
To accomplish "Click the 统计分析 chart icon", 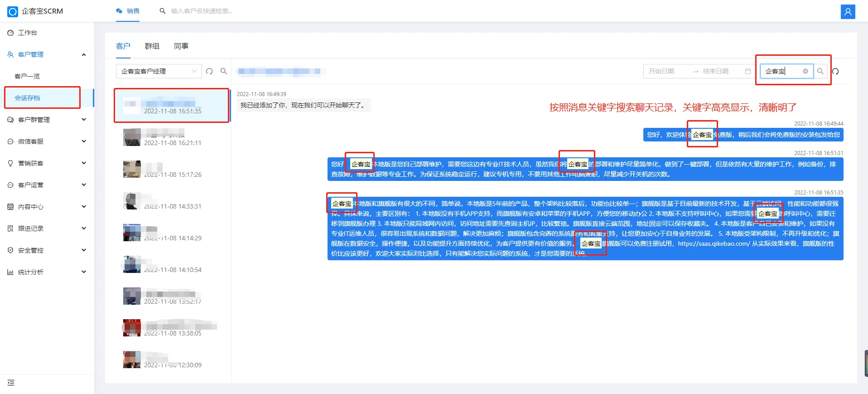I will pos(10,272).
